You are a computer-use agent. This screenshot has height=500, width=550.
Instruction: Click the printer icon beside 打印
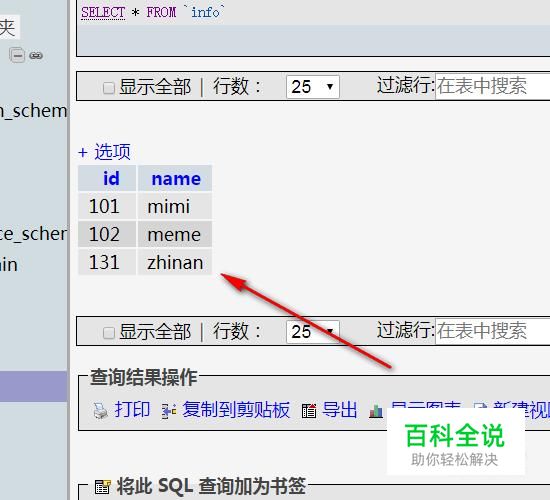click(x=101, y=410)
